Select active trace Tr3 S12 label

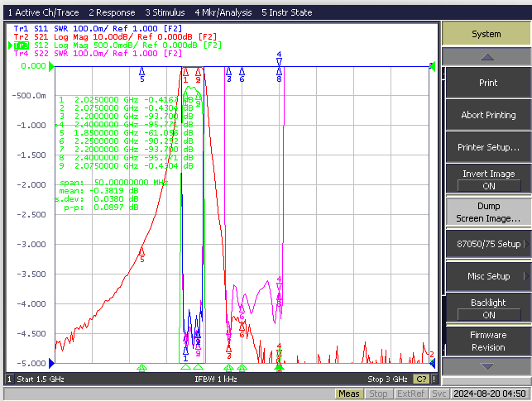117,45
